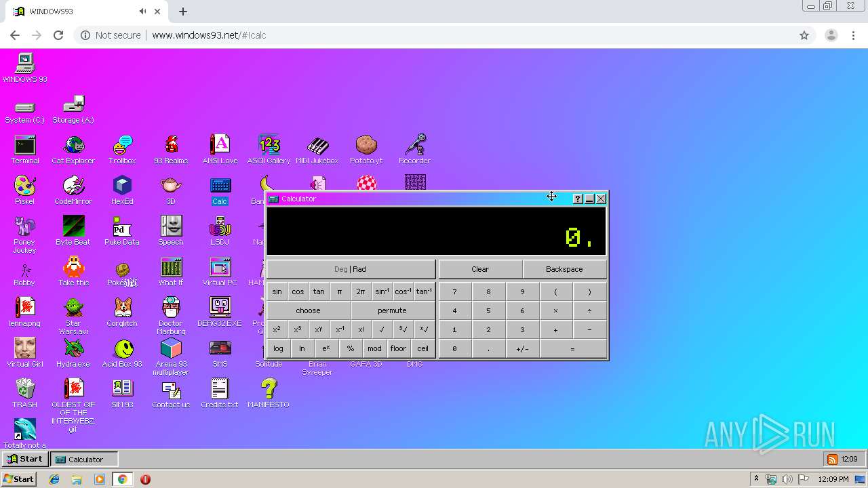The width and height of the screenshot is (868, 488).
Task: Click the browser address bar URL
Action: click(x=209, y=35)
